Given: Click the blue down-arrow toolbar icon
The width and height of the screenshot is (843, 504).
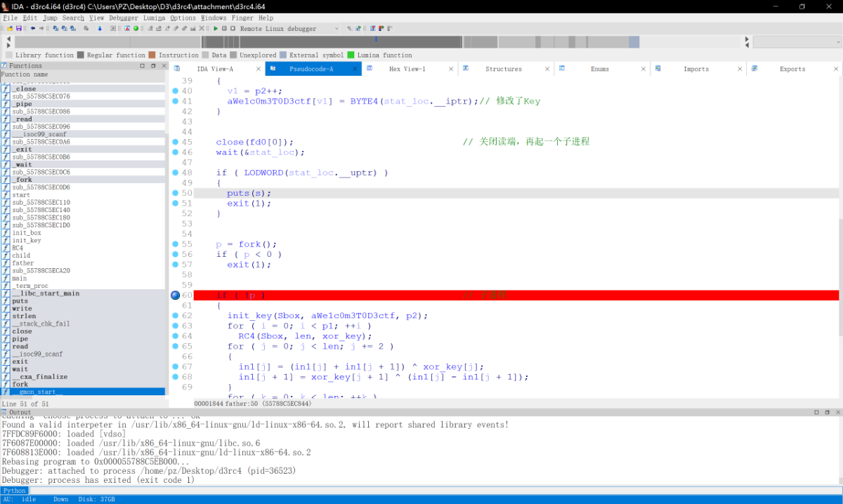Looking at the screenshot, I should pyautogui.click(x=100, y=29).
